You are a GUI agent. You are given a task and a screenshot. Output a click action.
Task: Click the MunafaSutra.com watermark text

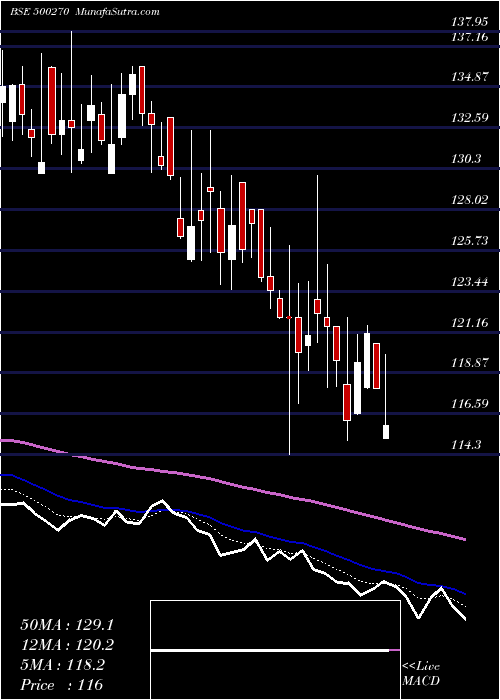[117, 12]
